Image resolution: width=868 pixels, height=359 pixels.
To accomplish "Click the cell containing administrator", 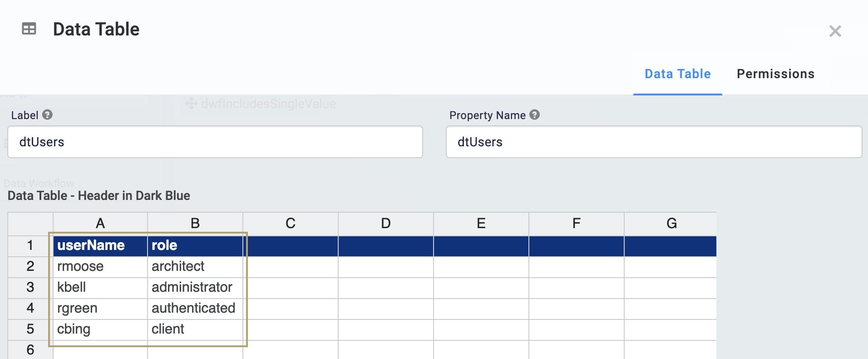I will coord(195,288).
